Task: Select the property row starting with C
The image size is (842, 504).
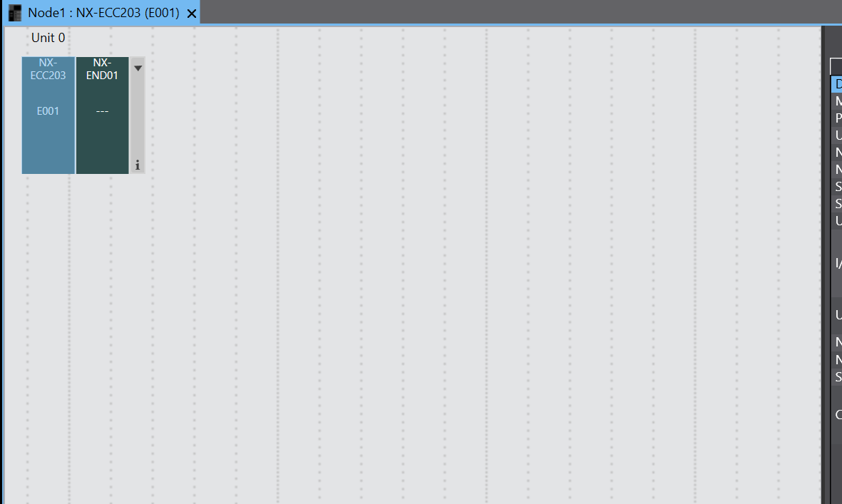Action: tap(836, 414)
